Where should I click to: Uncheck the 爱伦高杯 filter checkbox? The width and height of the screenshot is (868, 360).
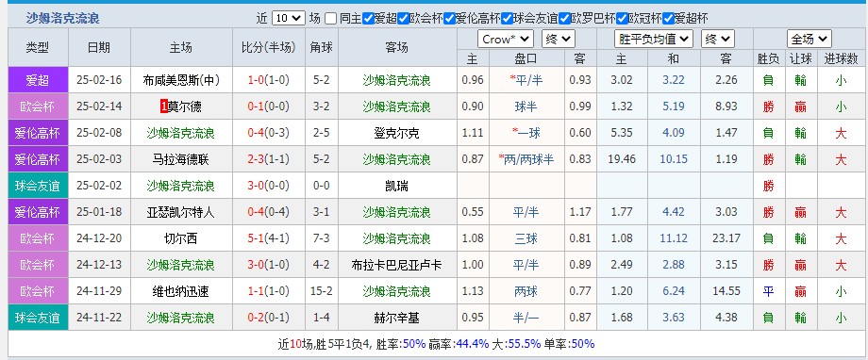click(449, 18)
